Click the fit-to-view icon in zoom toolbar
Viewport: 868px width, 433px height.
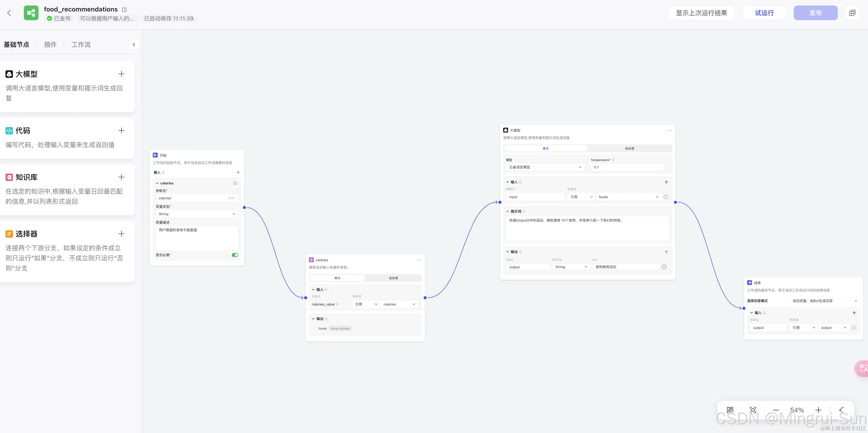pos(753,410)
